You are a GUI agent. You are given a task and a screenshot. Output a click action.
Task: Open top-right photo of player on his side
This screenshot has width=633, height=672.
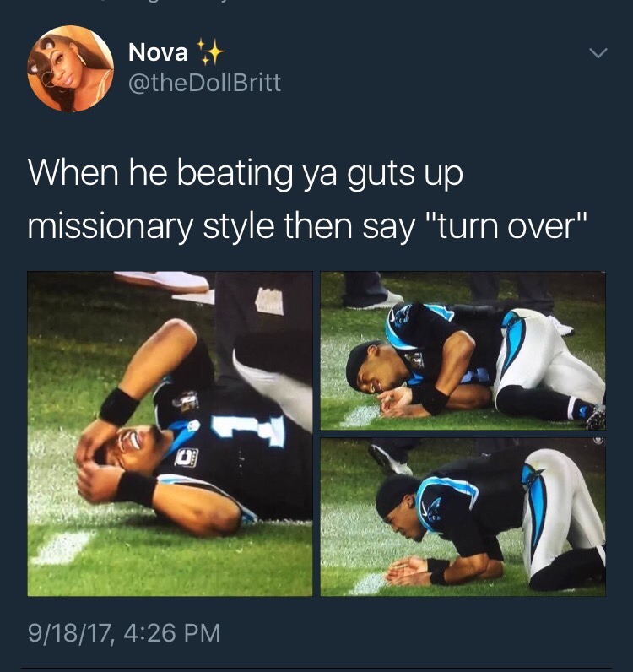pos(463,350)
